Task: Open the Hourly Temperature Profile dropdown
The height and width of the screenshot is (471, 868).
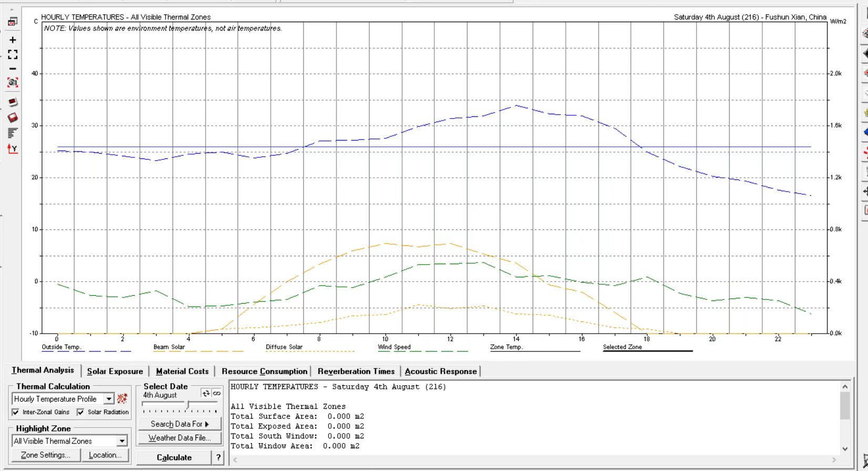Action: [109, 399]
